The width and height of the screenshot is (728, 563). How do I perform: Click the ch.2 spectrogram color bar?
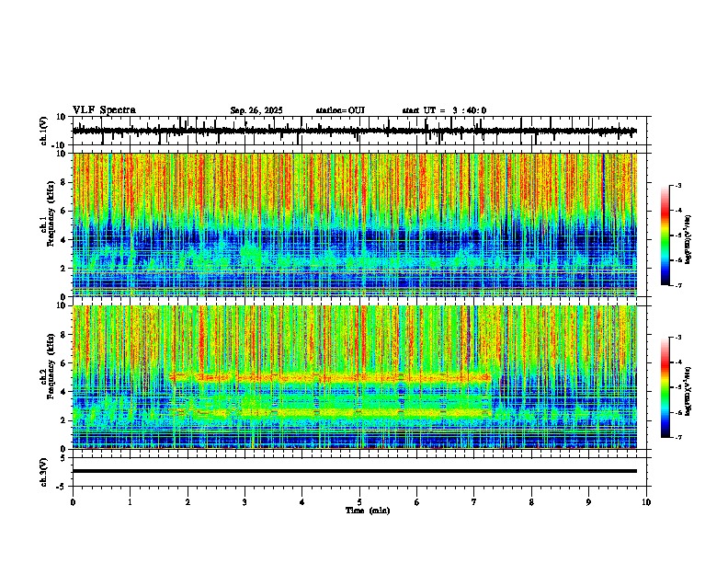click(x=665, y=387)
